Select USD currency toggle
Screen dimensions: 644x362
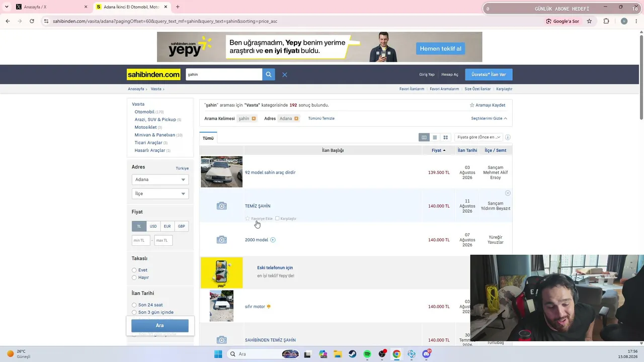coord(153,226)
